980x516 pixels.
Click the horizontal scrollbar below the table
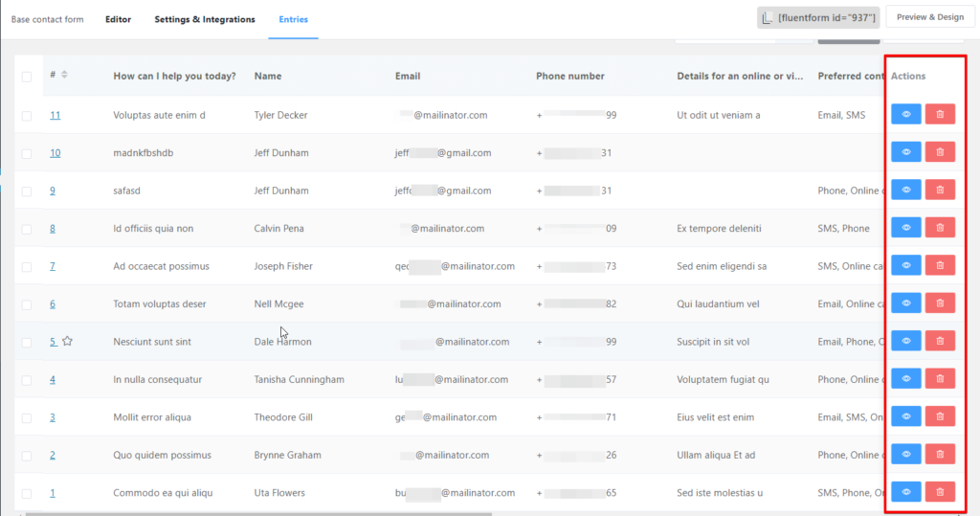pyautogui.click(x=257, y=514)
